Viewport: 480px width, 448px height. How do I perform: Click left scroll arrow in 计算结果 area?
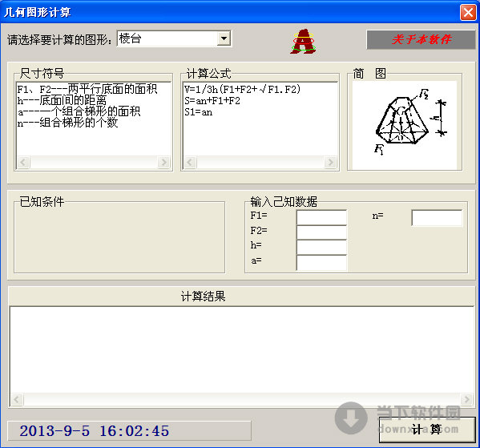17,399
